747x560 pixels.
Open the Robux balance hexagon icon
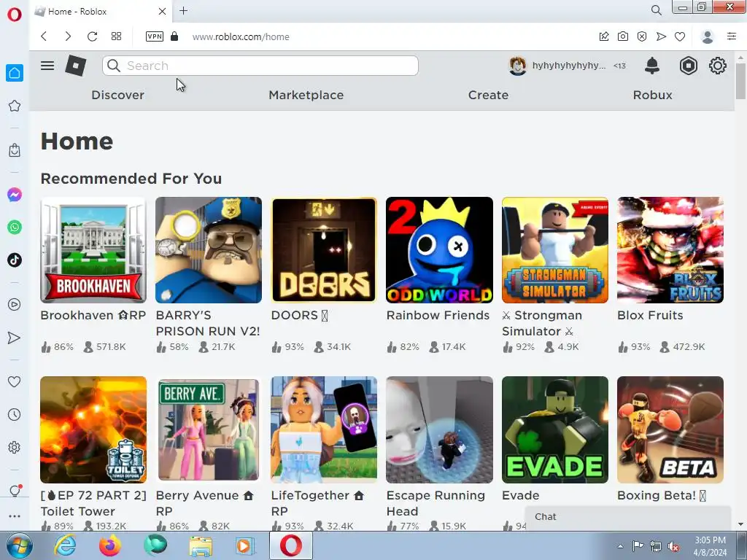688,66
